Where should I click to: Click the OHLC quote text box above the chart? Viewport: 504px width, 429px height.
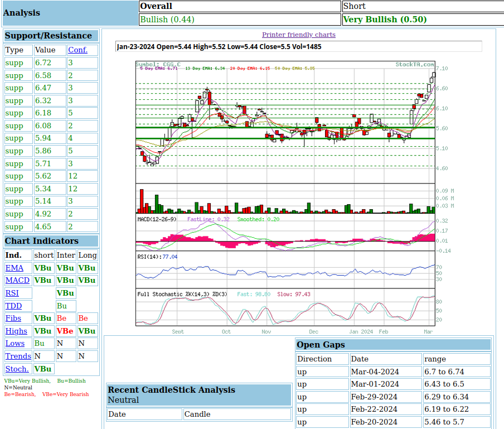(298, 46)
